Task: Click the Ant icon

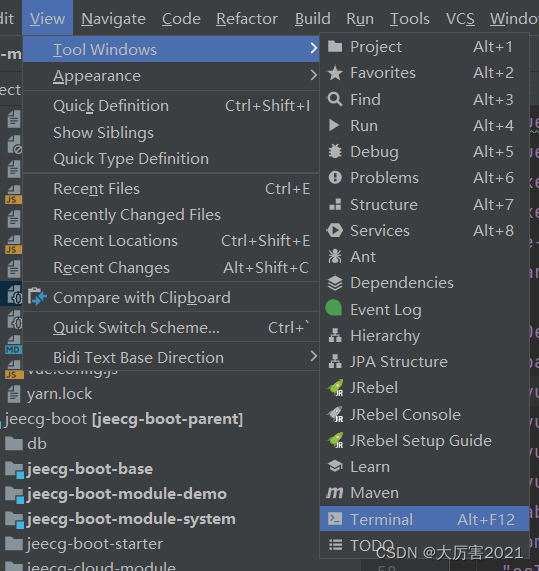Action: (x=335, y=256)
